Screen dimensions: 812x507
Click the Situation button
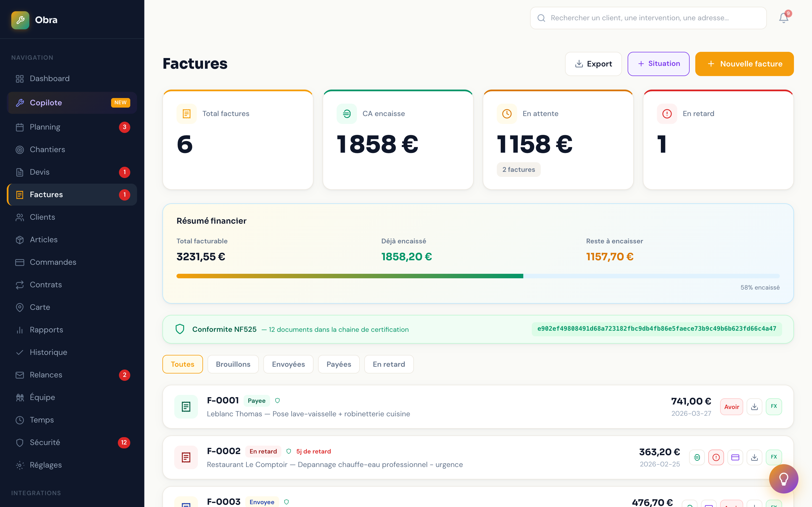(x=658, y=64)
